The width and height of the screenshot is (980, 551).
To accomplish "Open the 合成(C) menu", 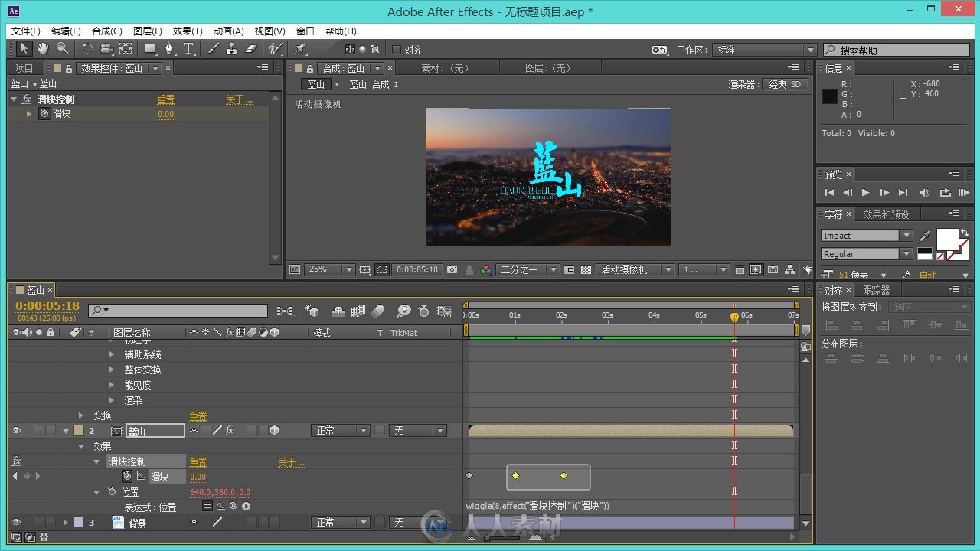I will pyautogui.click(x=107, y=31).
